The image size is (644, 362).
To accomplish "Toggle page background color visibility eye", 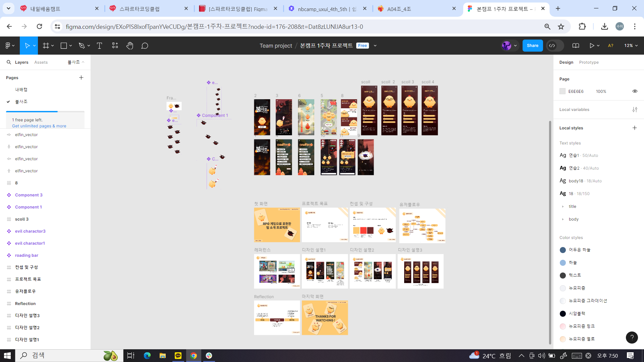I will pyautogui.click(x=635, y=91).
